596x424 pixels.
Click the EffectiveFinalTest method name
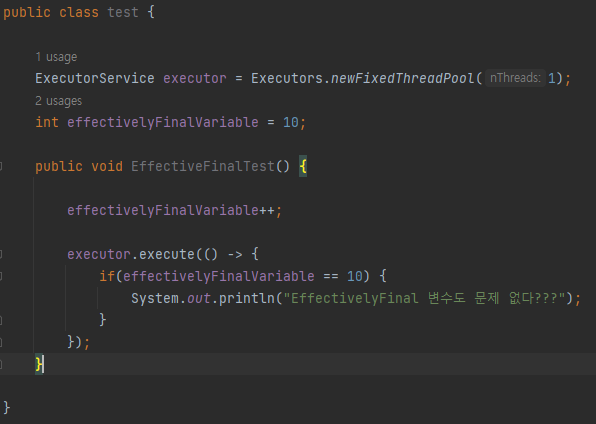point(203,167)
